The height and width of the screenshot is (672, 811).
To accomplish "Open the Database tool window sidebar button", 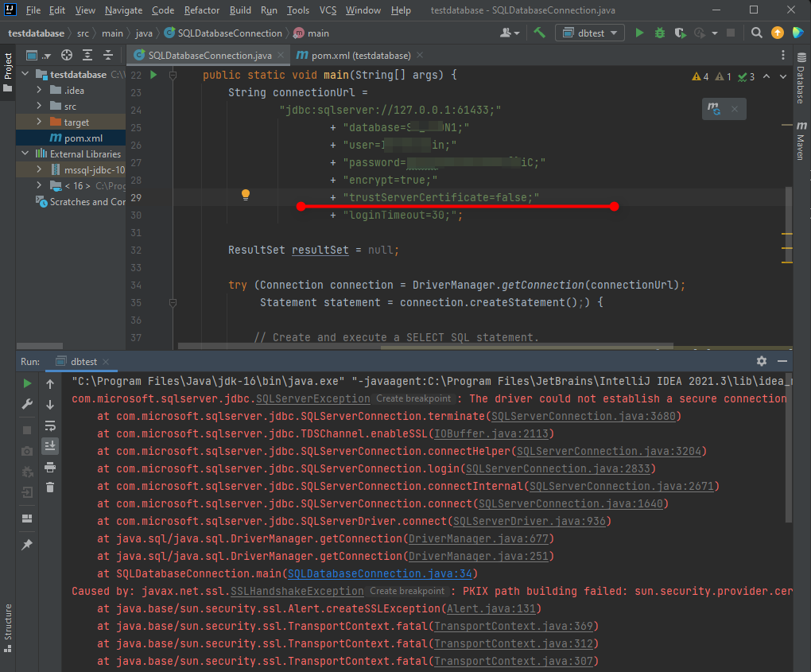I will (801, 78).
